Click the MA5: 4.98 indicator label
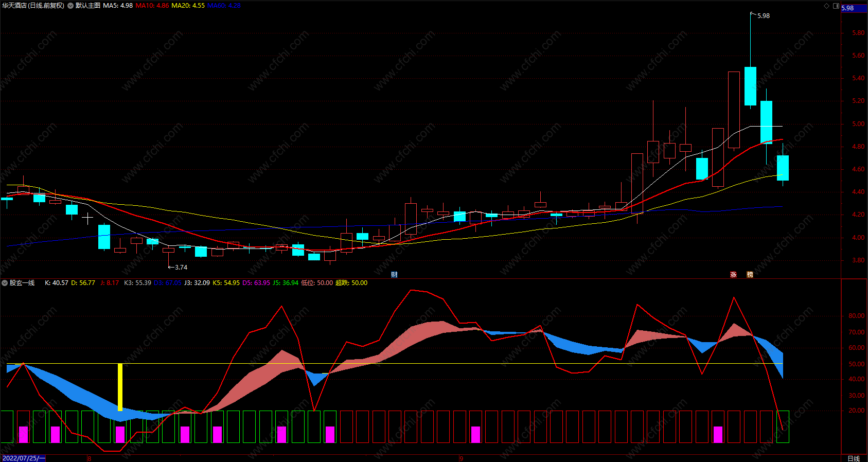The height and width of the screenshot is (462, 868). [118, 6]
